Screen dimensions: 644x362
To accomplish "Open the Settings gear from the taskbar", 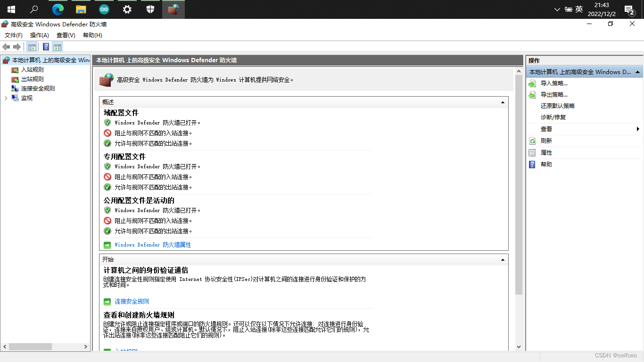I will (127, 9).
